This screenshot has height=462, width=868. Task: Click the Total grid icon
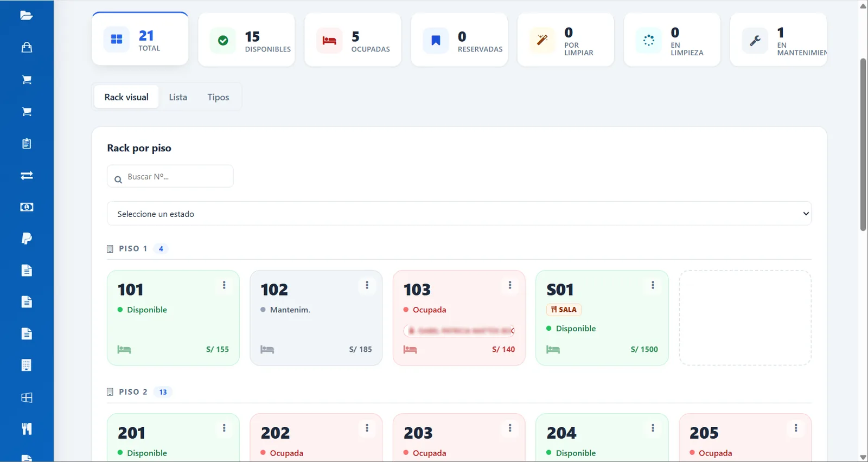coord(117,40)
